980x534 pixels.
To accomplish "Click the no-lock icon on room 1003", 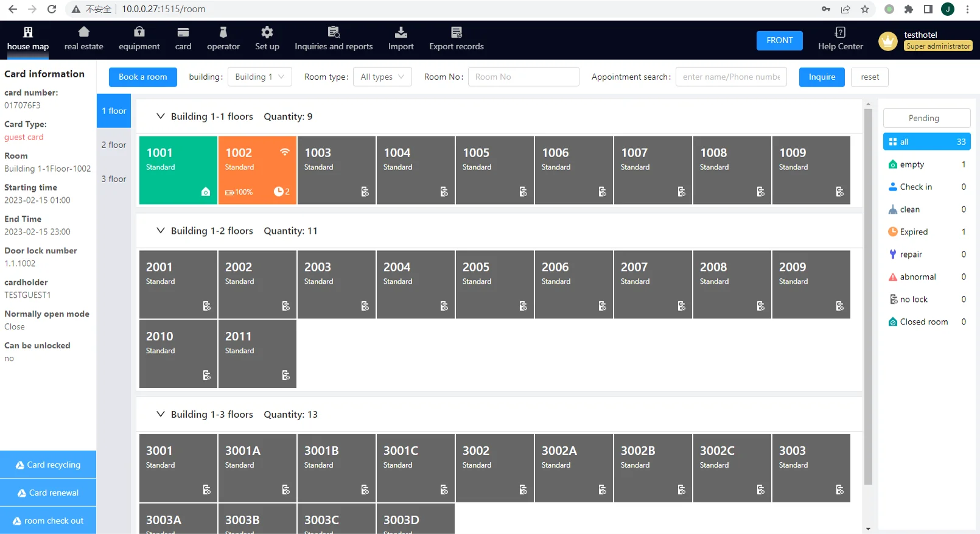I will [365, 192].
